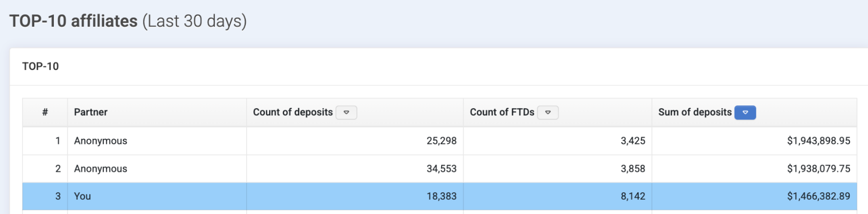Select the Partner column header

point(91,112)
